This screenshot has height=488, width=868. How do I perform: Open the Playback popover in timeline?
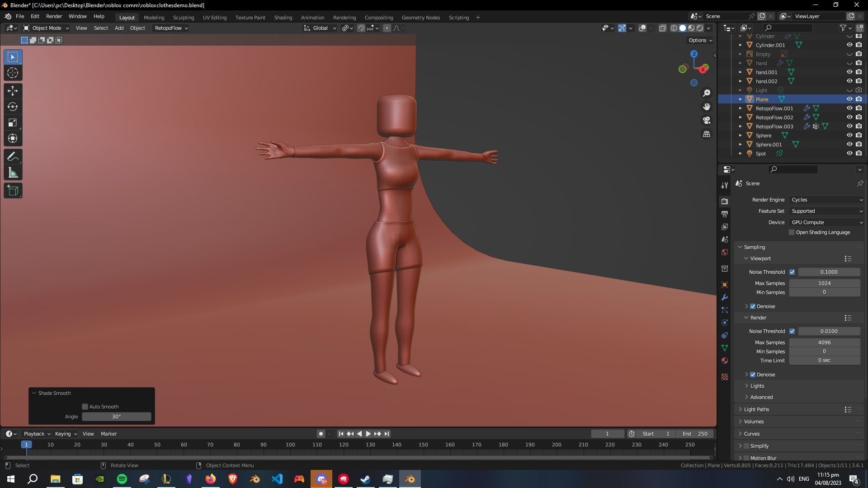(x=37, y=434)
